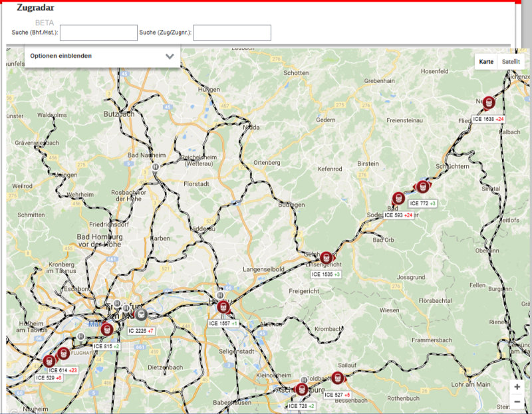Click the ICE 1638 train marker icon

pos(489,102)
